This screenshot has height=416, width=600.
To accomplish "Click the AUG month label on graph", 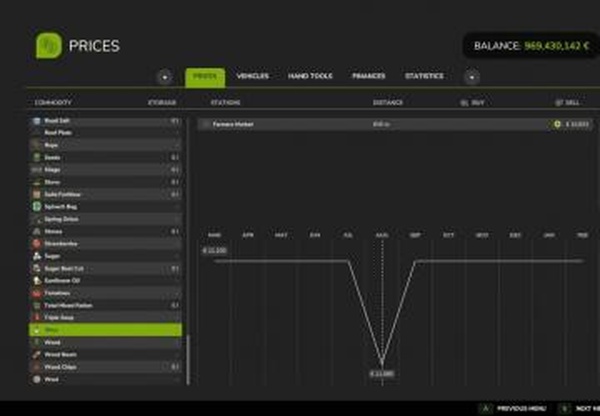I will (x=382, y=235).
